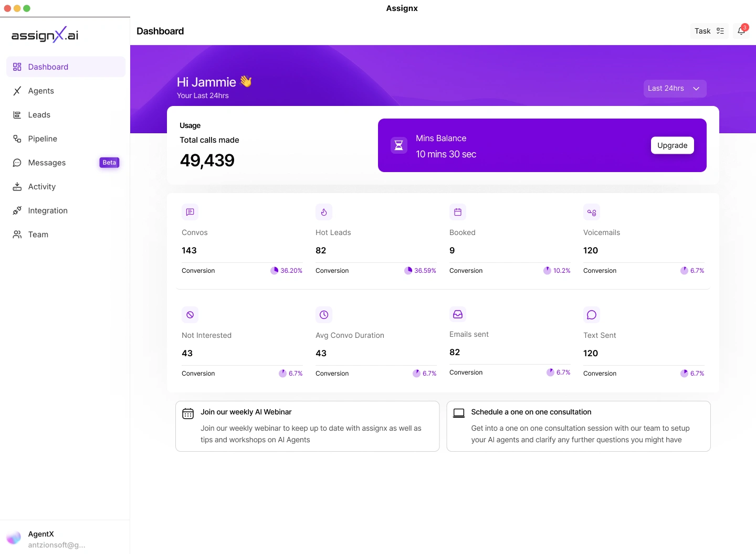Open Schedule a one on one consultation card

tap(579, 426)
